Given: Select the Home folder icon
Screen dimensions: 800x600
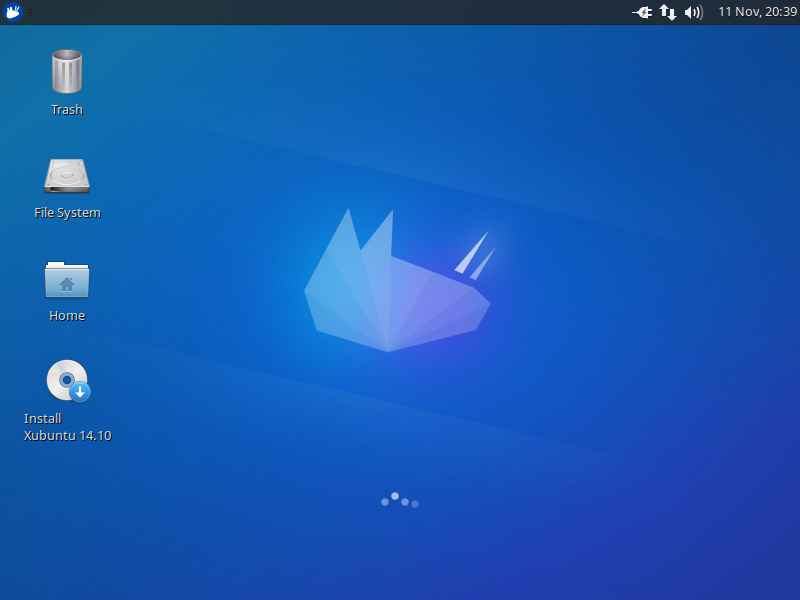Looking at the screenshot, I should pos(67,279).
